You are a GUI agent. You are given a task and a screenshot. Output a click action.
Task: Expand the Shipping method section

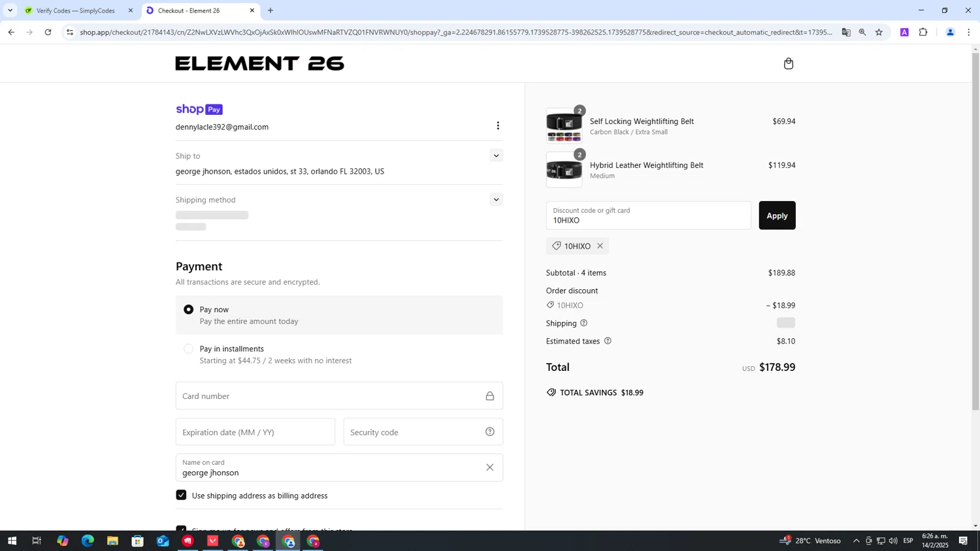click(496, 200)
